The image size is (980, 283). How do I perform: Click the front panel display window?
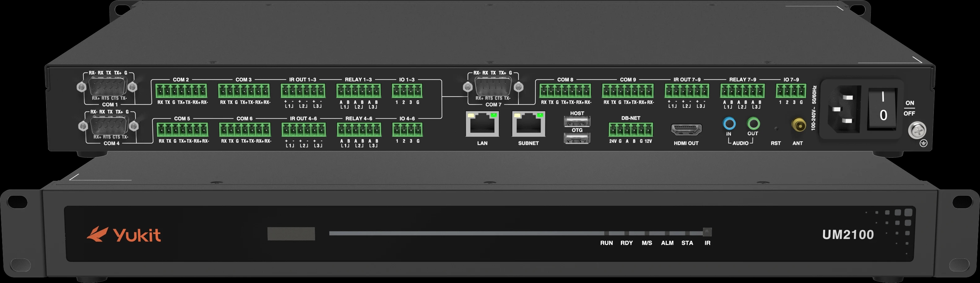click(x=291, y=233)
